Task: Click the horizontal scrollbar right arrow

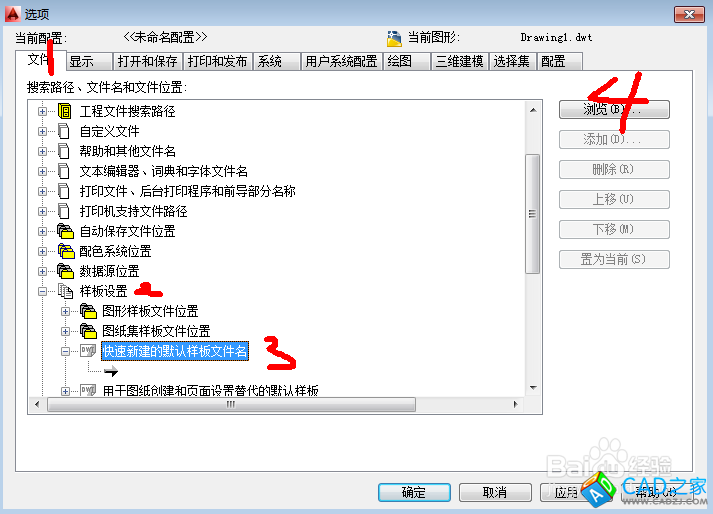Action: (515, 404)
